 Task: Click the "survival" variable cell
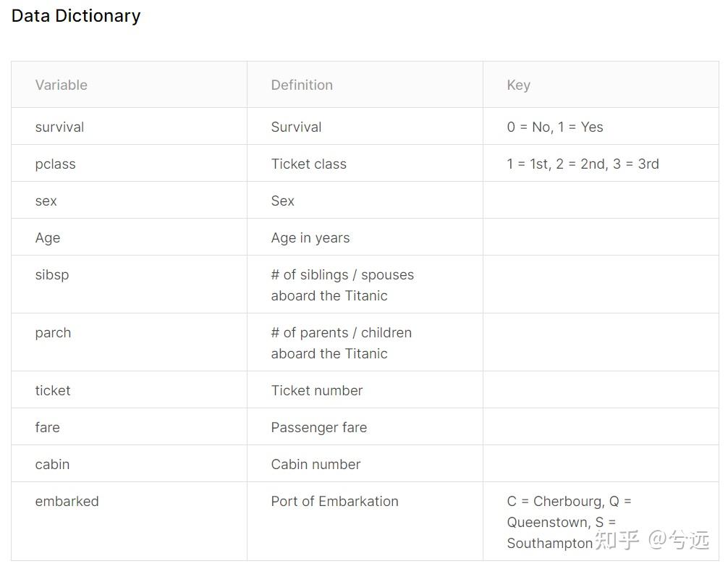tap(59, 127)
